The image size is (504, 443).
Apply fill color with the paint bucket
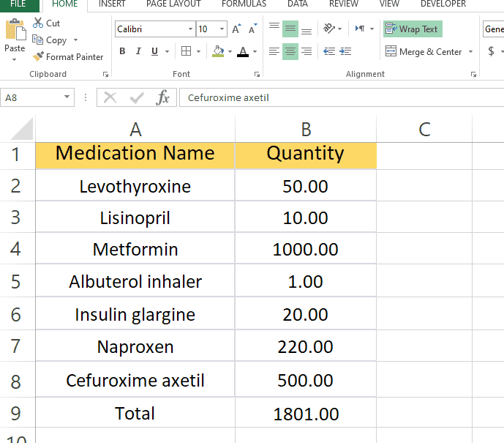[218, 51]
